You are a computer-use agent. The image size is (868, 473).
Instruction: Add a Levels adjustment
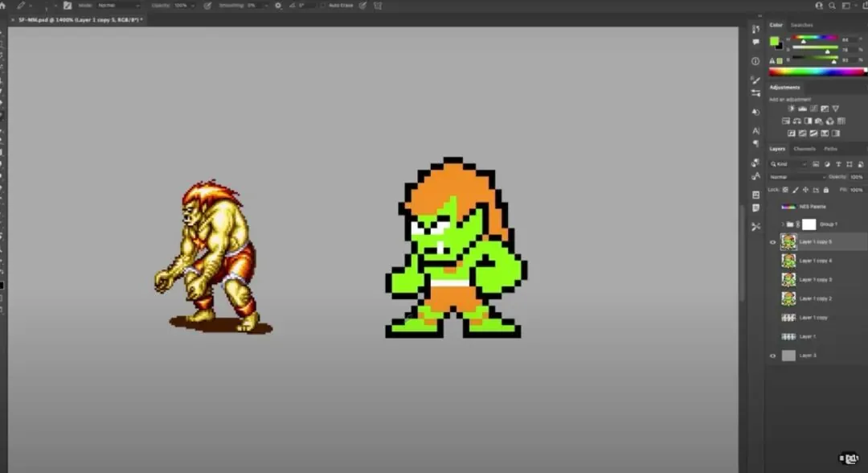click(x=802, y=109)
